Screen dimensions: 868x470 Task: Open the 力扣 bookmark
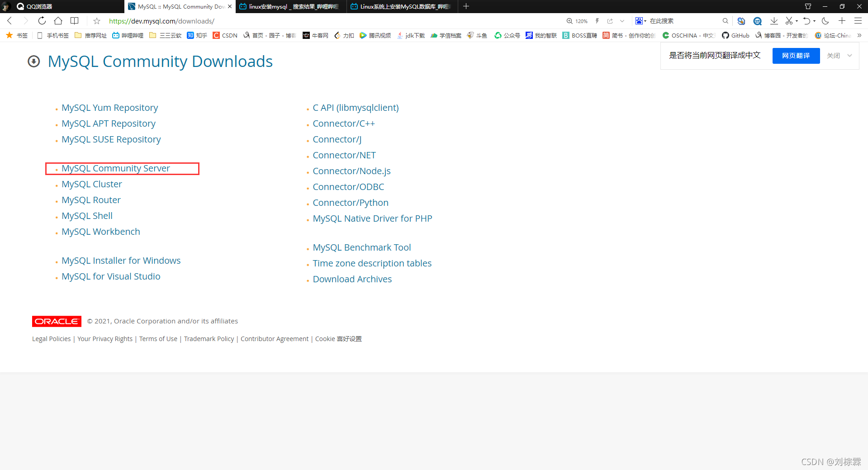pos(344,35)
